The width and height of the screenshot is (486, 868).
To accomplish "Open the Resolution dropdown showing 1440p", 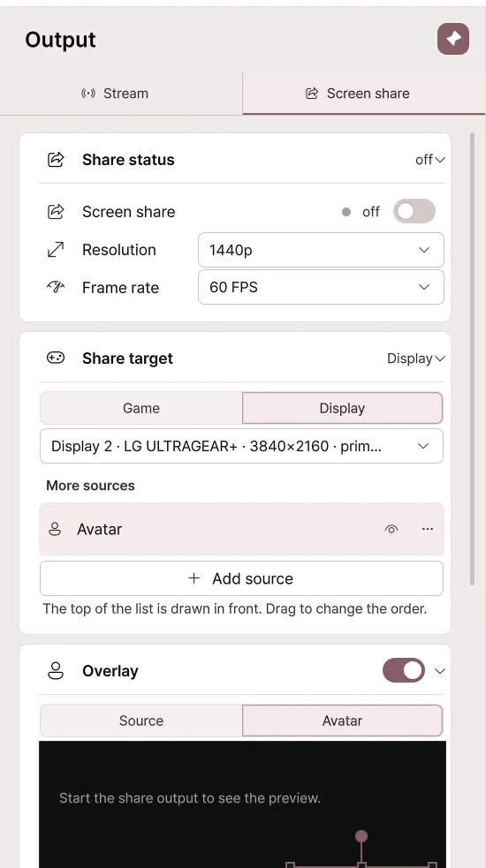I will pos(321,250).
